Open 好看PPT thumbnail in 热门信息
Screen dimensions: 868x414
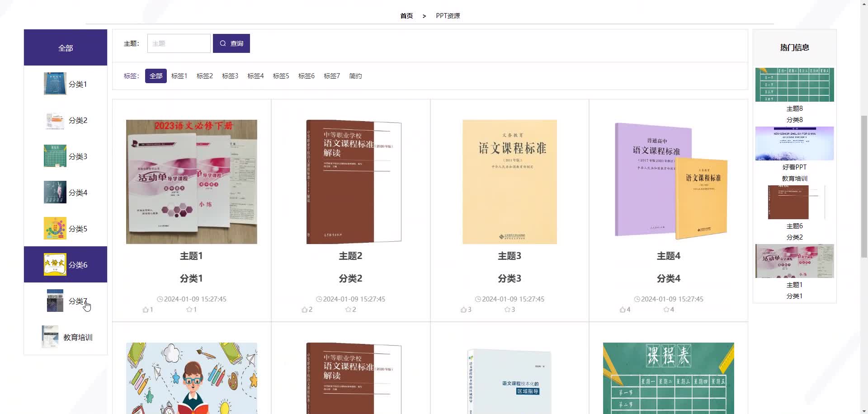coord(795,143)
